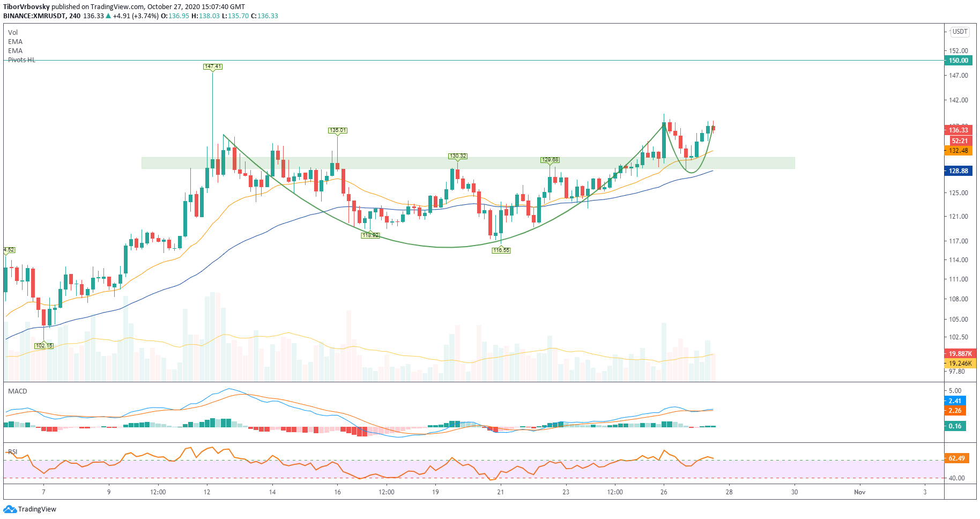The height and width of the screenshot is (519, 980).
Task: Click the 62.49 RSI value tag
Action: click(x=956, y=458)
